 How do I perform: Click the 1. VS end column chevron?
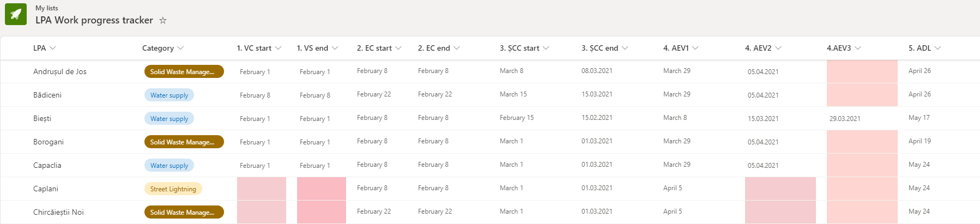click(x=335, y=48)
